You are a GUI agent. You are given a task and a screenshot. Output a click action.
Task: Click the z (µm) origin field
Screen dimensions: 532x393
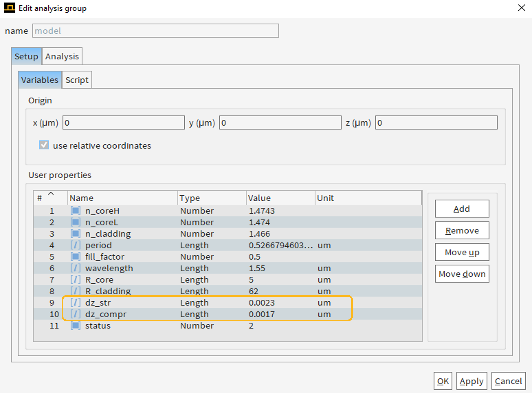click(436, 123)
